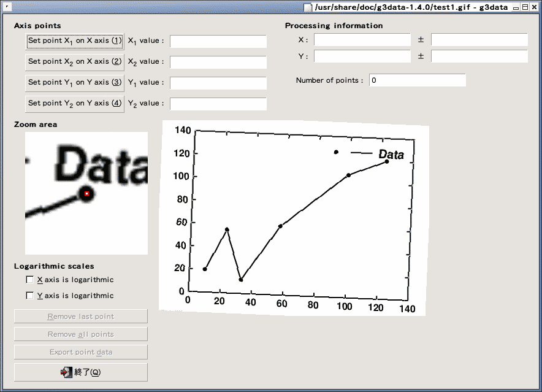Click the legend marker dot beside Data
This screenshot has width=542, height=392.
click(336, 152)
